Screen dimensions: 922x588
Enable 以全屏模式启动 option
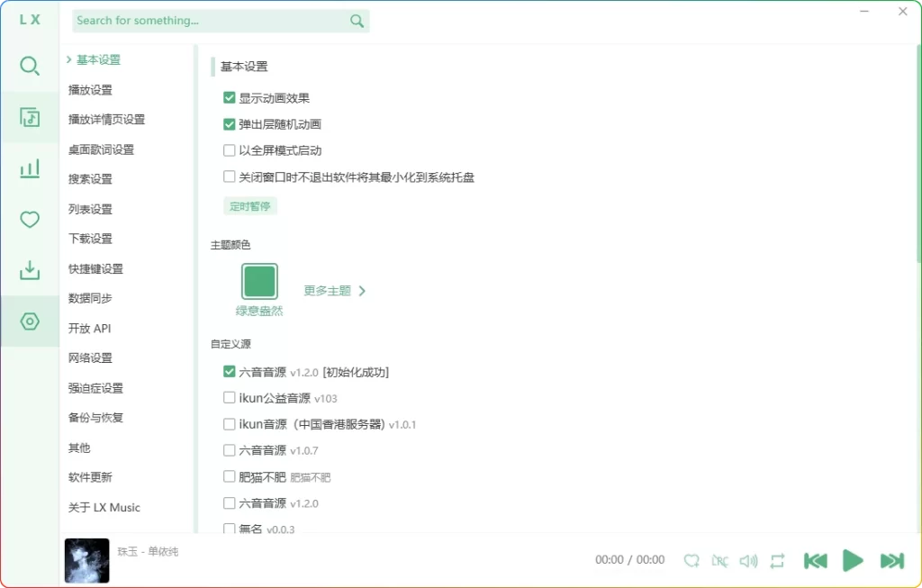230,149
